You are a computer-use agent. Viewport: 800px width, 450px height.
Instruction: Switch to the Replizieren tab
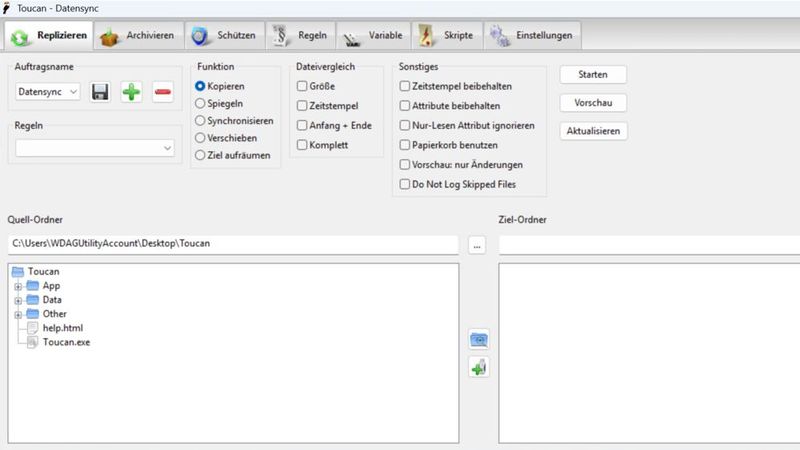49,35
